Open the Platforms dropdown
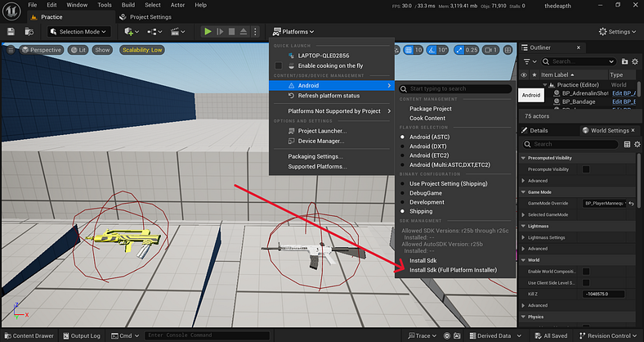The width and height of the screenshot is (644, 342). pyautogui.click(x=293, y=32)
